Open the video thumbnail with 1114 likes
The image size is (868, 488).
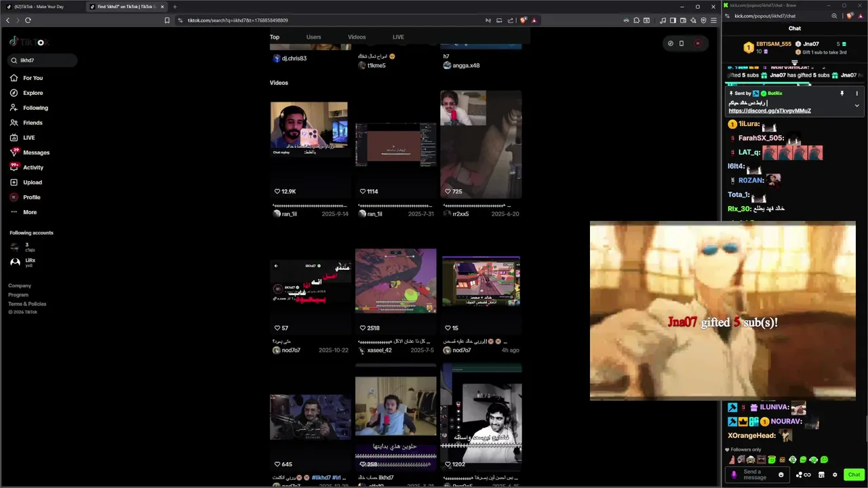coord(396,144)
